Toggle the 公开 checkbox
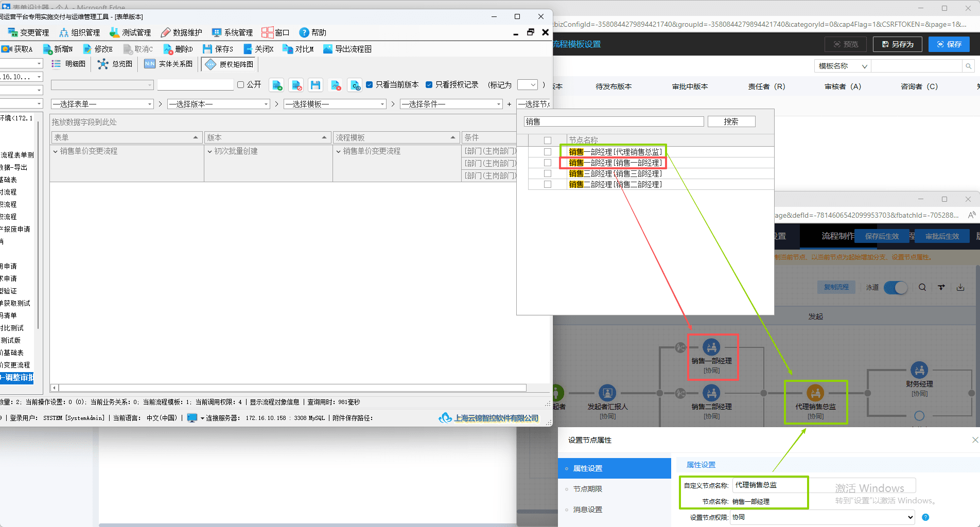Image resolution: width=980 pixels, height=527 pixels. [240, 85]
